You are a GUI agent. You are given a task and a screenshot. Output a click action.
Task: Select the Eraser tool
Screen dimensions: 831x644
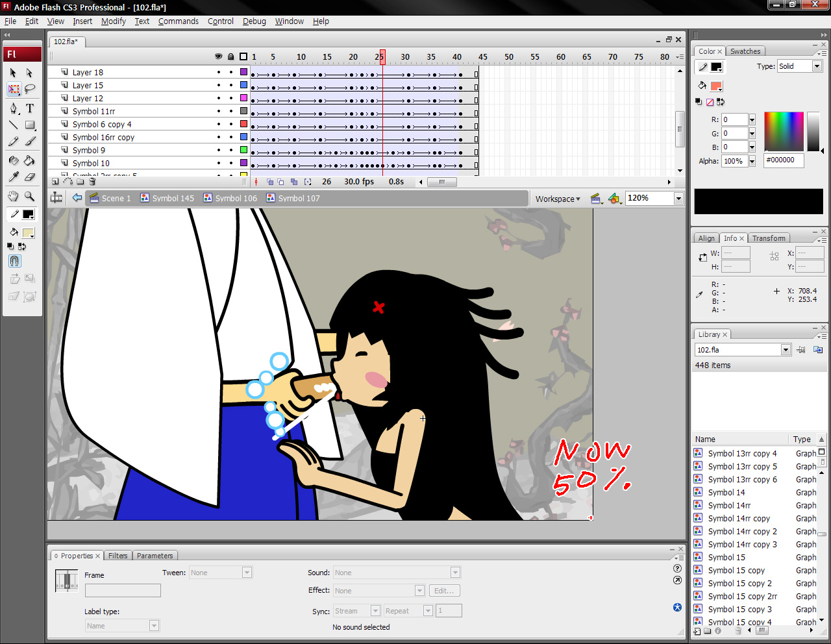coord(30,177)
